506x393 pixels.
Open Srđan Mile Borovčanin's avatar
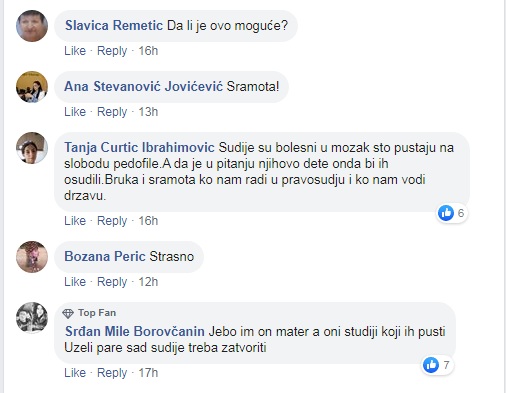tap(32, 318)
